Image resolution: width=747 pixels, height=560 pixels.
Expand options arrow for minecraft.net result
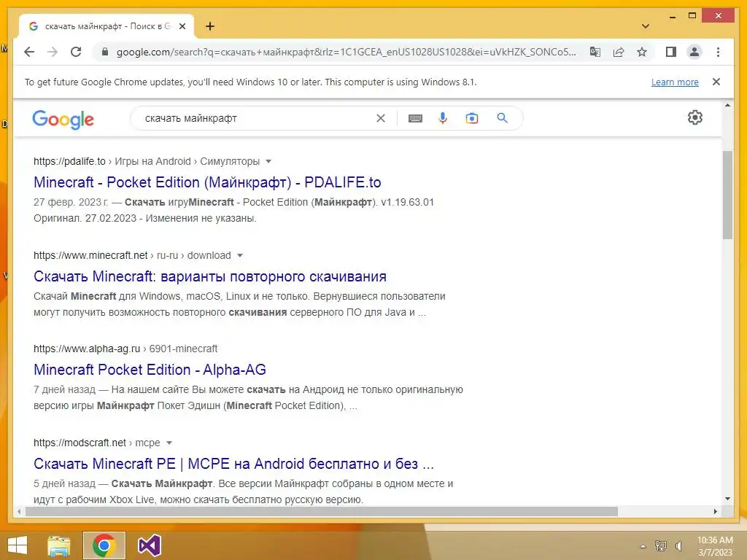(239, 256)
